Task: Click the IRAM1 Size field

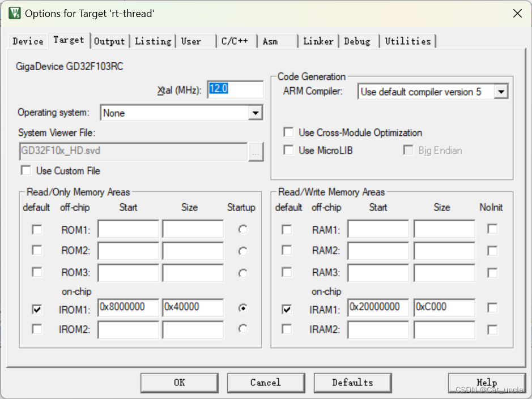Action: tap(444, 307)
